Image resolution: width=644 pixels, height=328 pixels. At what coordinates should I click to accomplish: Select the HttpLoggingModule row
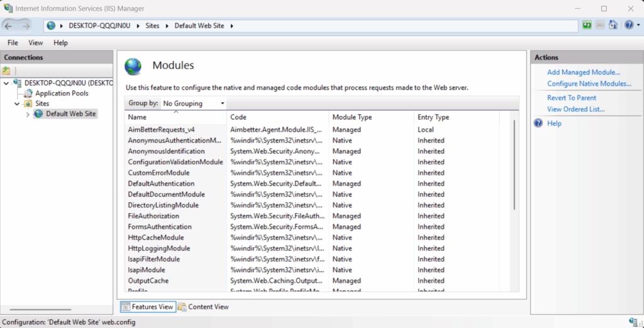[x=311, y=248]
